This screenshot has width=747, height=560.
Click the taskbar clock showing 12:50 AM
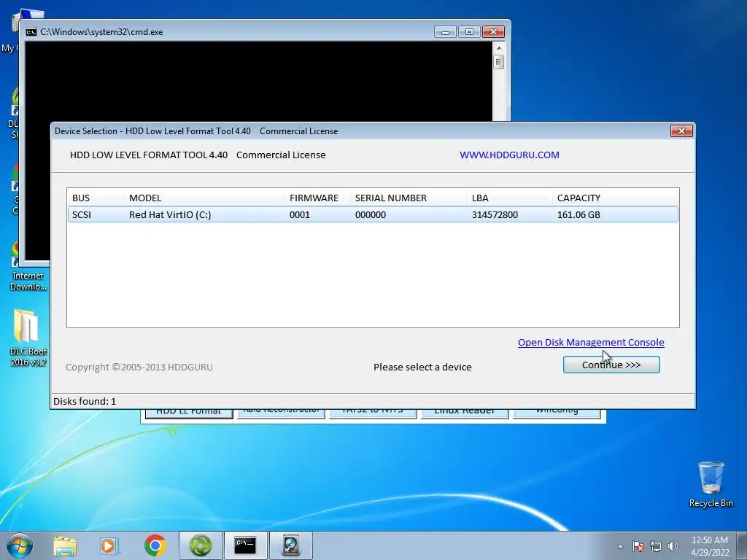[710, 546]
